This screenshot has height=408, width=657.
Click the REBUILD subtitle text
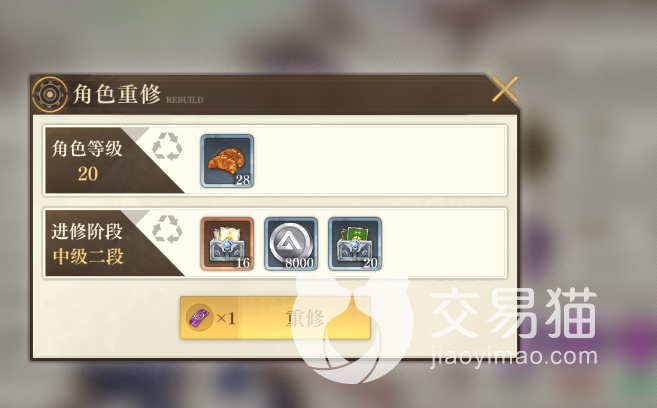[x=184, y=100]
